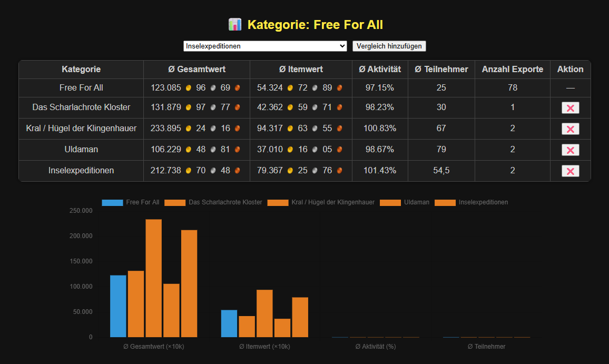Click the Ø Gesamtwert column header

pos(197,70)
